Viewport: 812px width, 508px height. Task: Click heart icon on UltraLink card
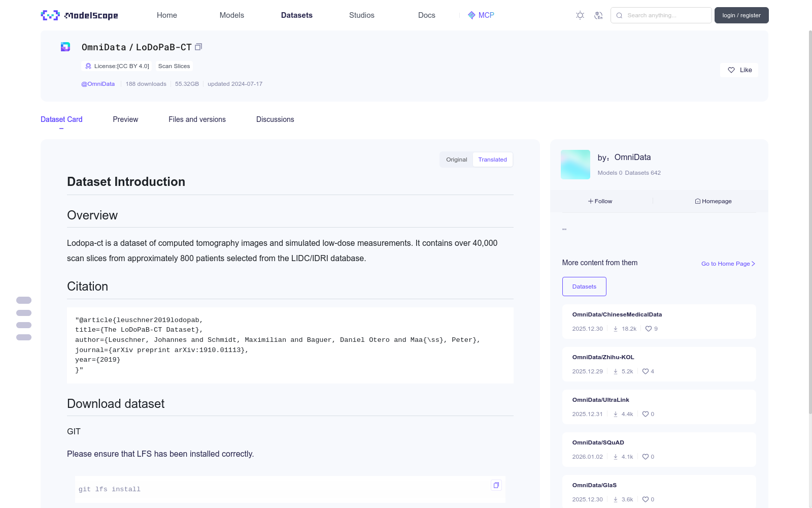pos(646,414)
